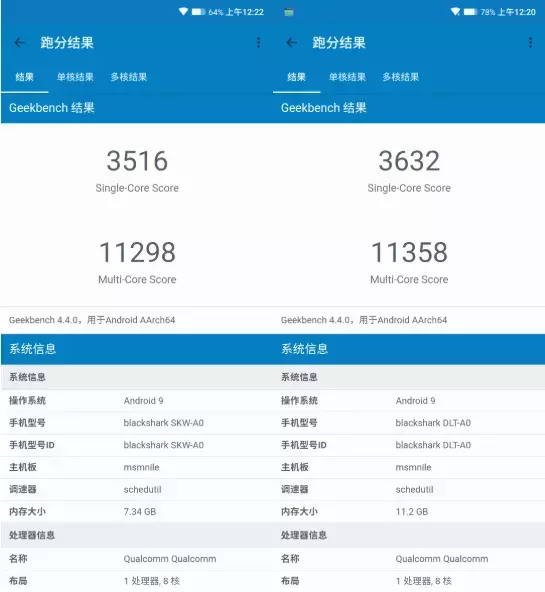
Task: Click single-core score 3632
Action: pyautogui.click(x=409, y=161)
